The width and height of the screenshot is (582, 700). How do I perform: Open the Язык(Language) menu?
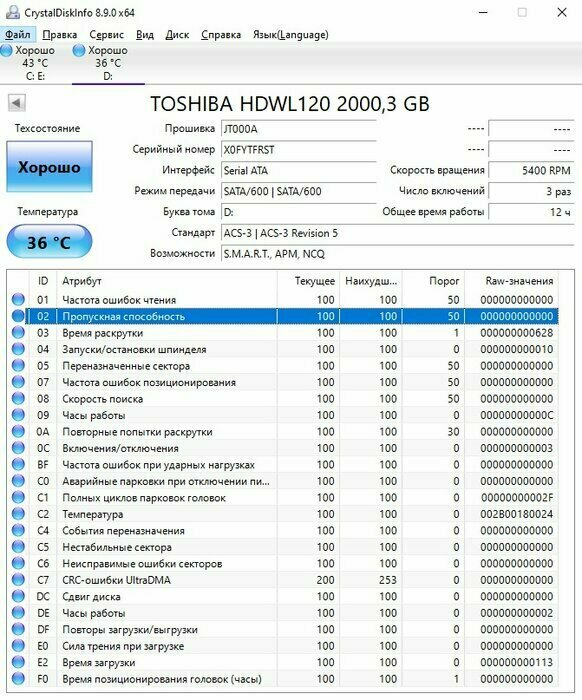(x=291, y=34)
